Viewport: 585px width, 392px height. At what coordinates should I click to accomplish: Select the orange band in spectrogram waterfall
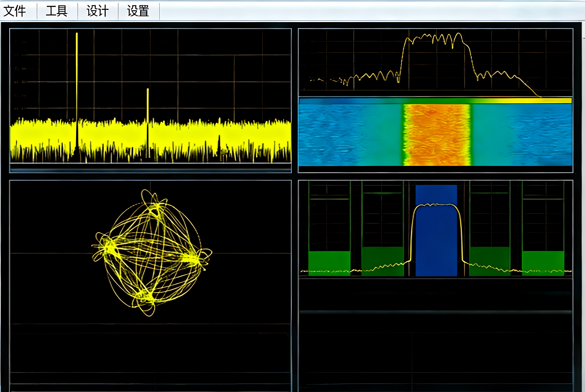click(x=437, y=135)
